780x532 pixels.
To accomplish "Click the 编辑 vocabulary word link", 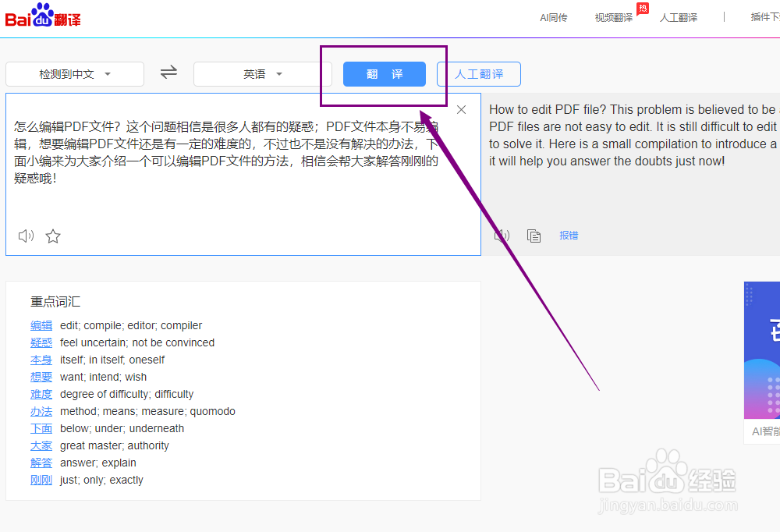I will click(x=41, y=325).
